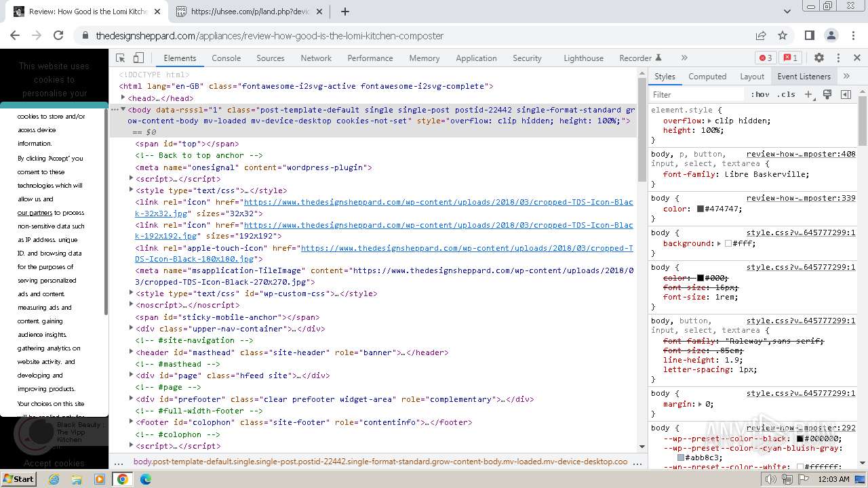The image size is (868, 488).
Task: Open cropped-TDS-Icon-Black-32x32.jpg link
Action: (x=384, y=207)
